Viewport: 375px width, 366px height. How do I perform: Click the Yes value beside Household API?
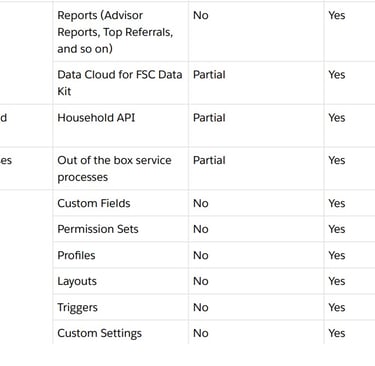[337, 118]
